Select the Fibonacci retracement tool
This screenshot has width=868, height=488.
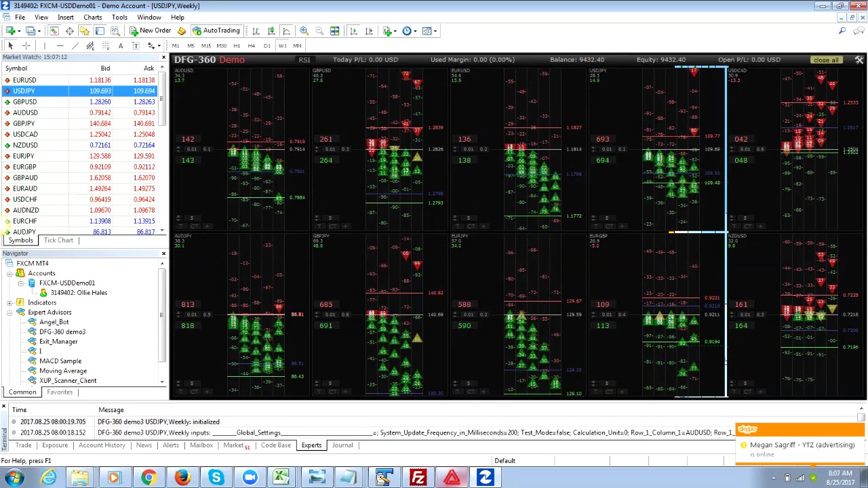(105, 45)
